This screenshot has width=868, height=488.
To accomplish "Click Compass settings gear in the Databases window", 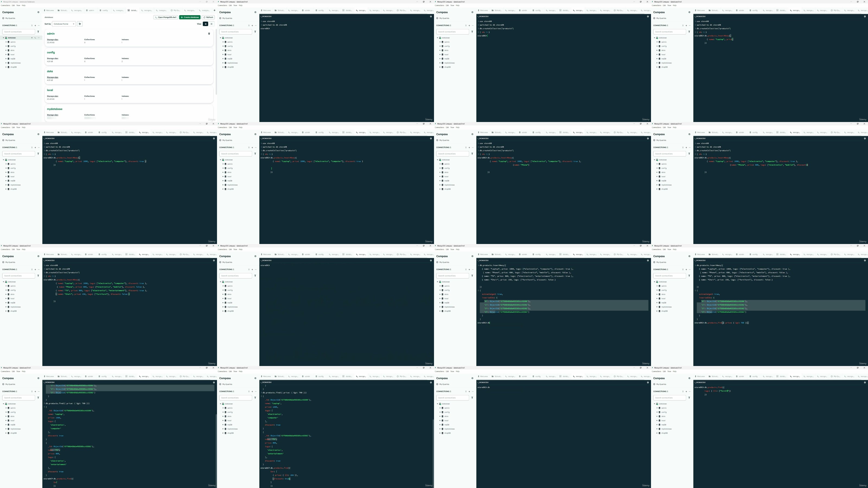I will coord(38,12).
